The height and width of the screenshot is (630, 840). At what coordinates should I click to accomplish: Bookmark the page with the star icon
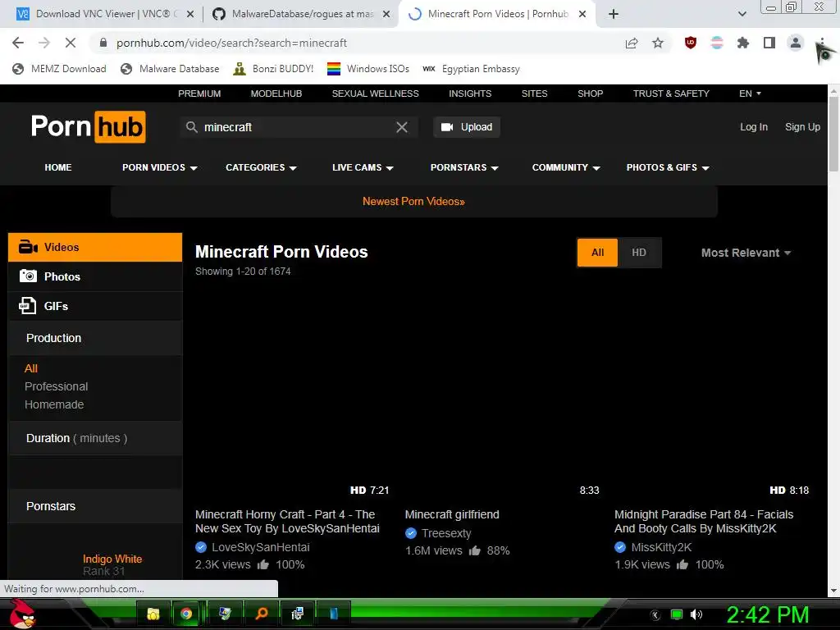(x=658, y=43)
